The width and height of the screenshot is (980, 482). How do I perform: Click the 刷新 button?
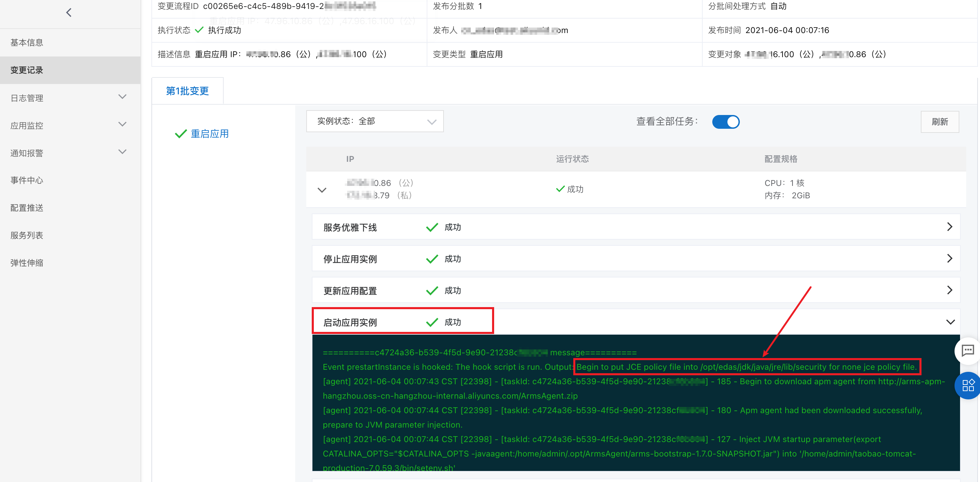click(940, 122)
